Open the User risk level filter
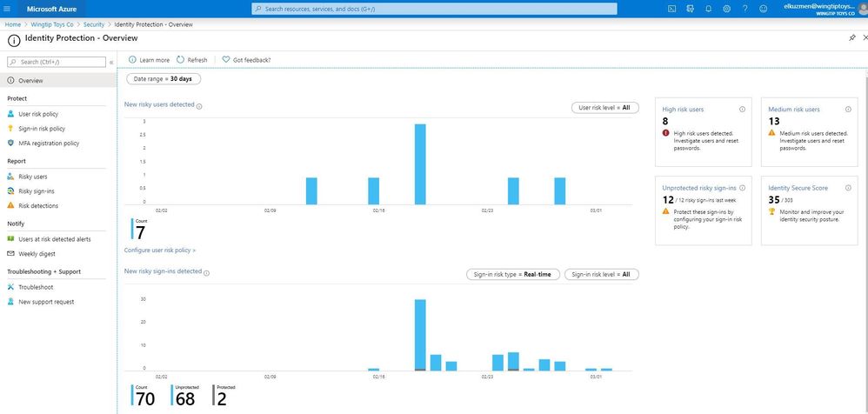The height and width of the screenshot is (414, 868). [605, 108]
